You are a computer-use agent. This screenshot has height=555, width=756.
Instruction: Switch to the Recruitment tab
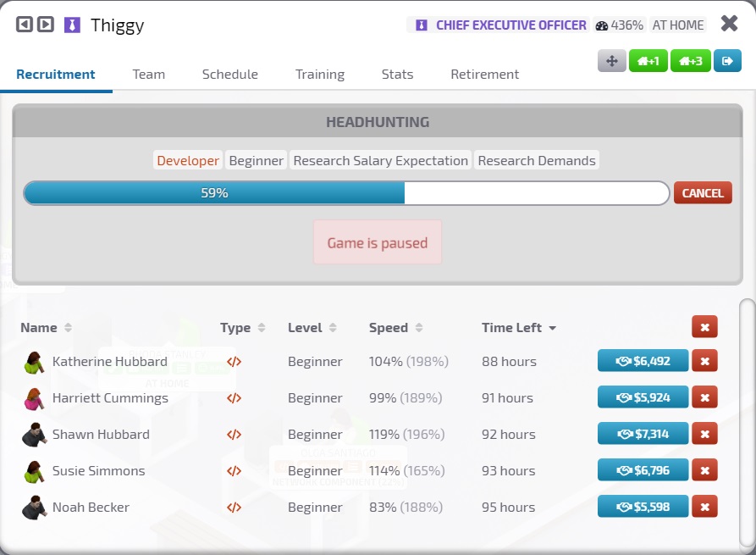pyautogui.click(x=56, y=75)
